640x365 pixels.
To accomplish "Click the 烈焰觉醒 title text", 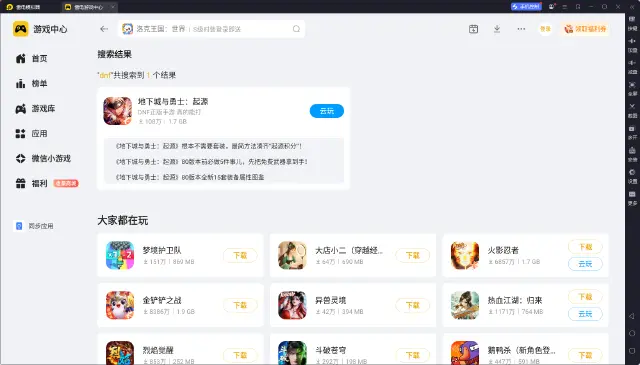I will tap(158, 350).
